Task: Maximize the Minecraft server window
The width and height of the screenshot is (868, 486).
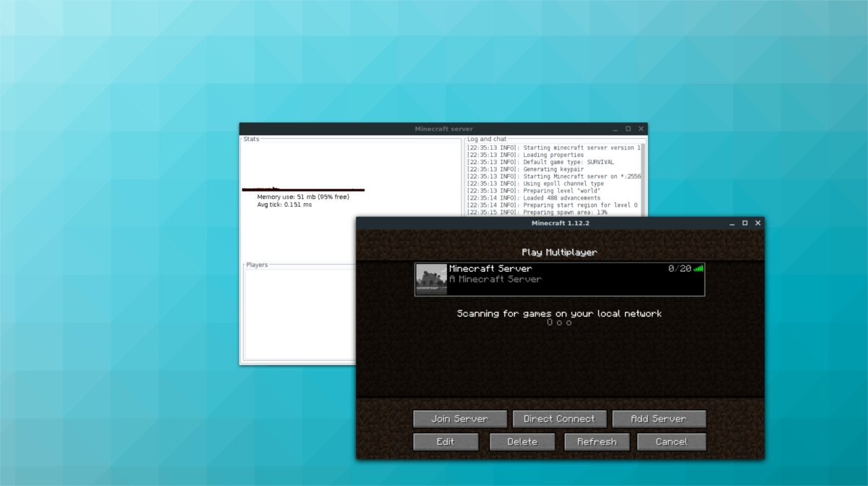Action: pyautogui.click(x=628, y=129)
